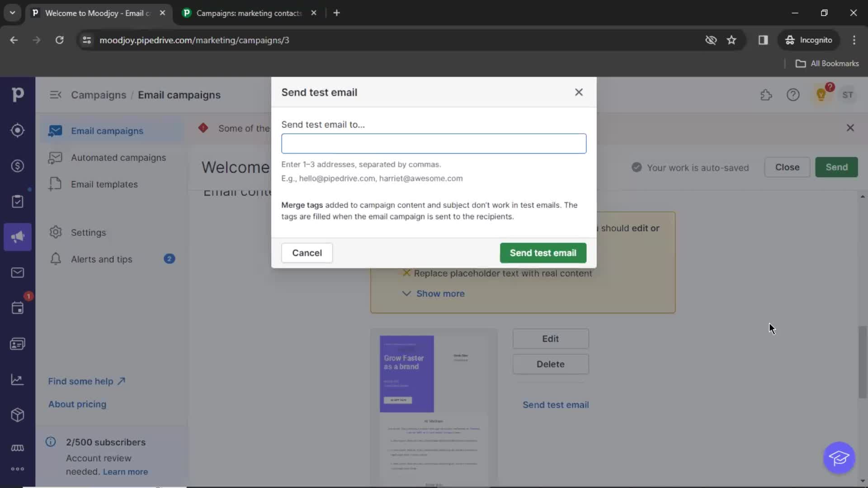
Task: Select the Email campaigns tab
Action: click(x=107, y=131)
